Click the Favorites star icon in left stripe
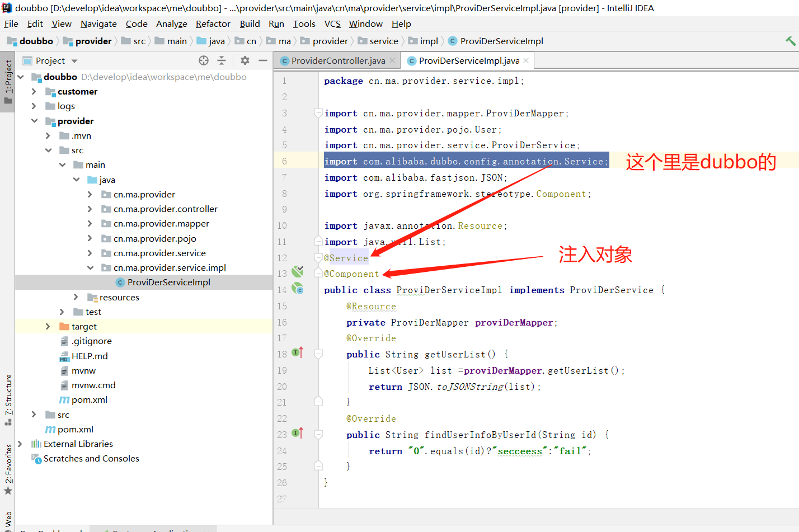 (8, 491)
